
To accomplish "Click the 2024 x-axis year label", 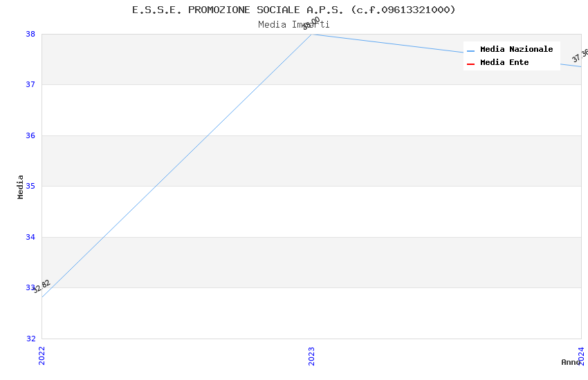I will tap(581, 356).
